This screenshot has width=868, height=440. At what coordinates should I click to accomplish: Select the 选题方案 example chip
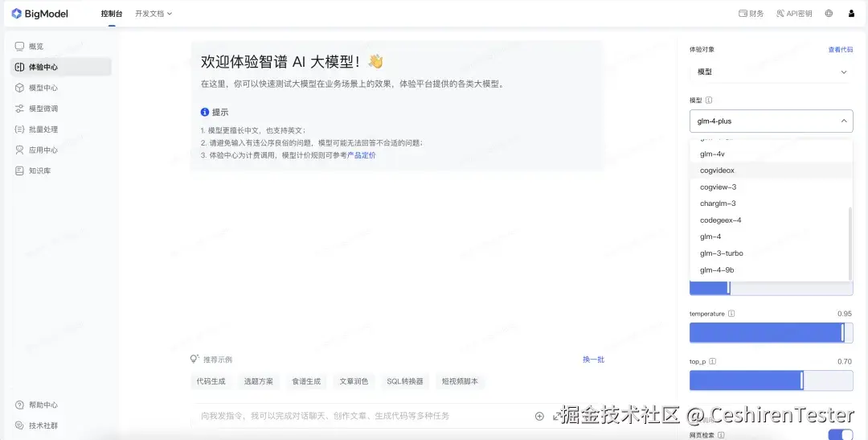tap(259, 381)
